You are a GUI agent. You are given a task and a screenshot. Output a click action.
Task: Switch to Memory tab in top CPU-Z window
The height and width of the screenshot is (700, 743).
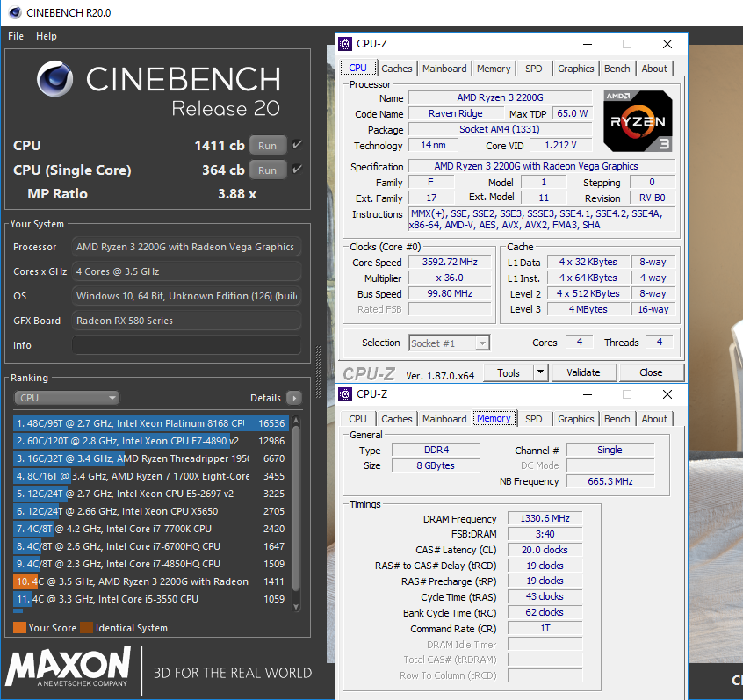tap(494, 69)
